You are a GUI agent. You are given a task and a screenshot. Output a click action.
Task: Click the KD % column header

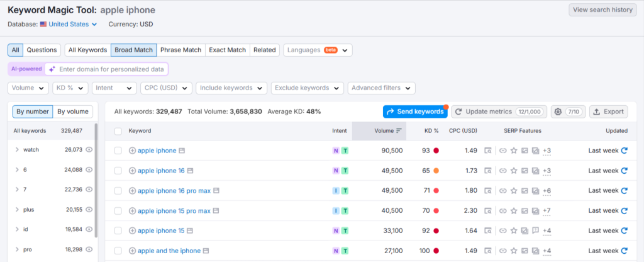[431, 131]
